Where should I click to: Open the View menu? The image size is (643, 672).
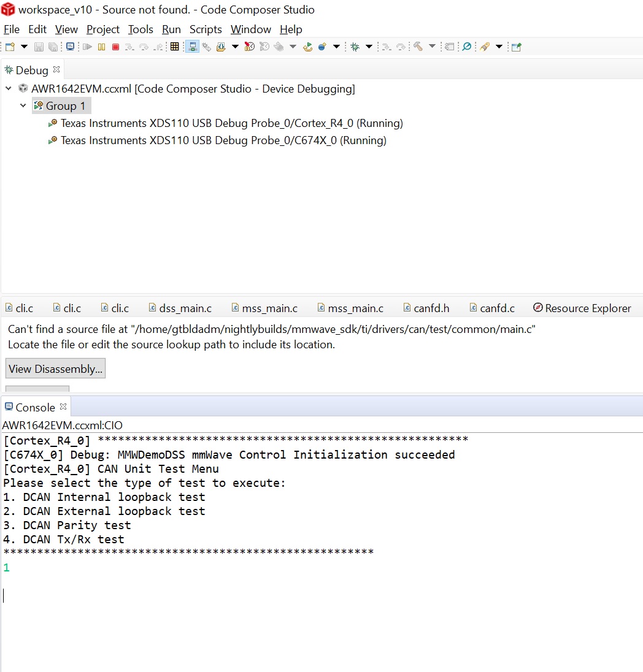click(x=66, y=29)
